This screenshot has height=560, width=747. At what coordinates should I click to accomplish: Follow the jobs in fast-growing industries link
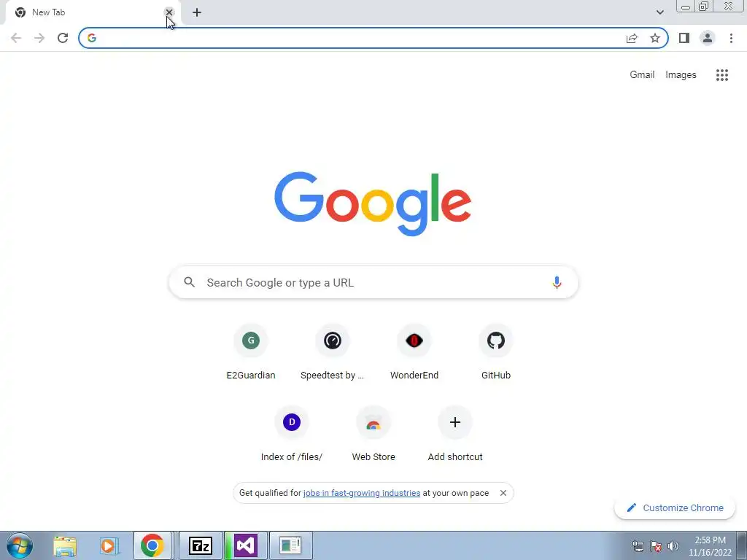tap(362, 493)
